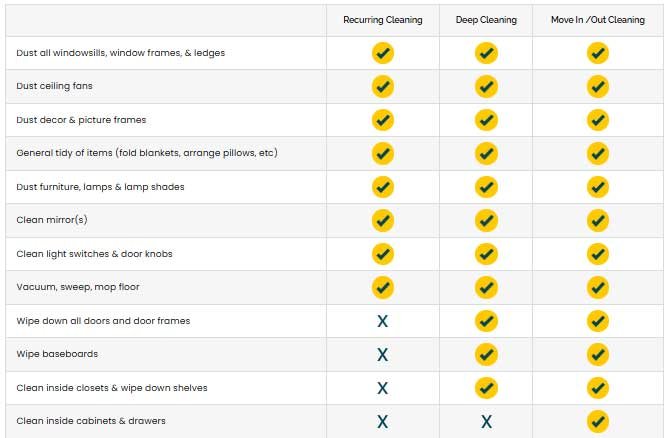This screenshot has height=438, width=664.
Task: Click Deep Cleaning checkmark for Dust furniture, lamps
Action: [486, 187]
